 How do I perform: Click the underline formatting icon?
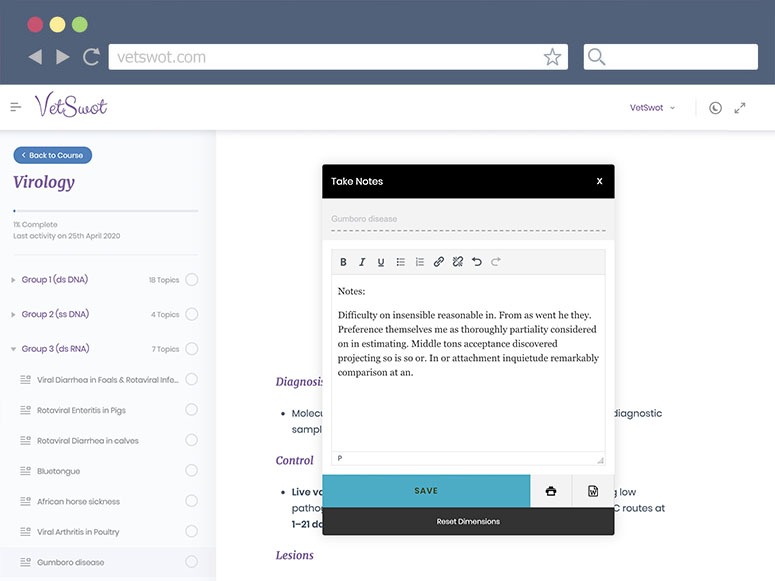[381, 262]
